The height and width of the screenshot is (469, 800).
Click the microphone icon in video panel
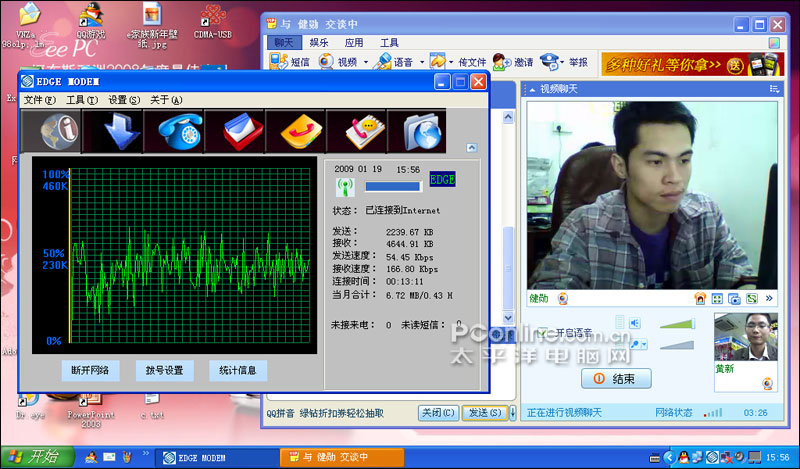pyautogui.click(x=634, y=344)
